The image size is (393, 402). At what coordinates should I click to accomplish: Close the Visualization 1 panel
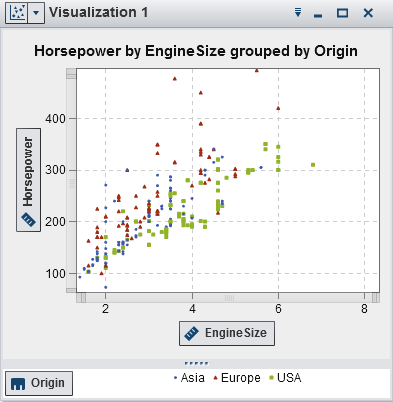[368, 13]
